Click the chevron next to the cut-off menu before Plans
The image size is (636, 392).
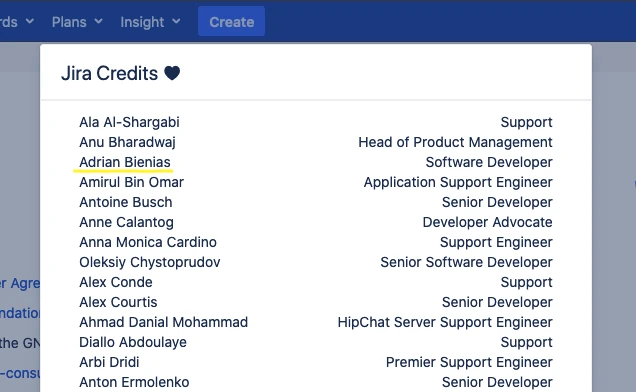coord(30,21)
